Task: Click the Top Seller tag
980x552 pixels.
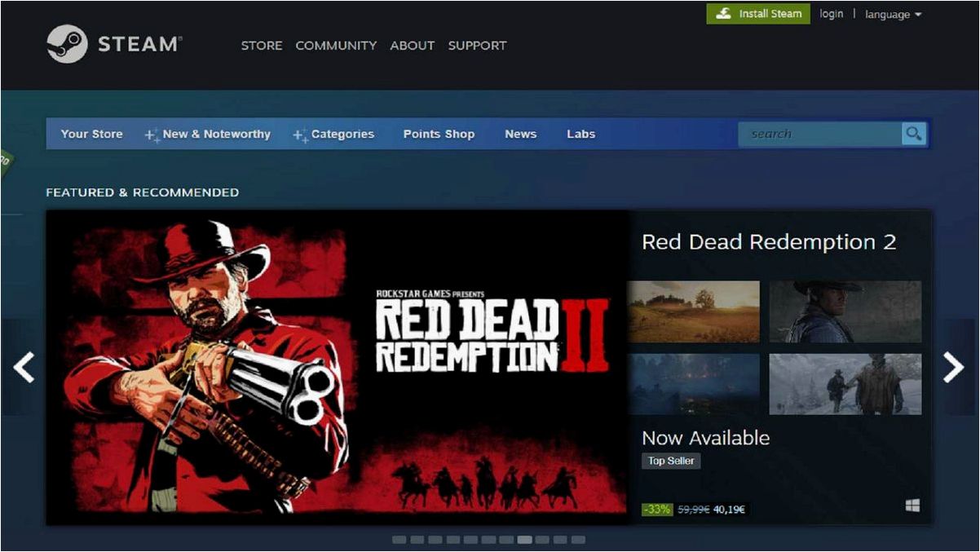Action: (x=671, y=461)
